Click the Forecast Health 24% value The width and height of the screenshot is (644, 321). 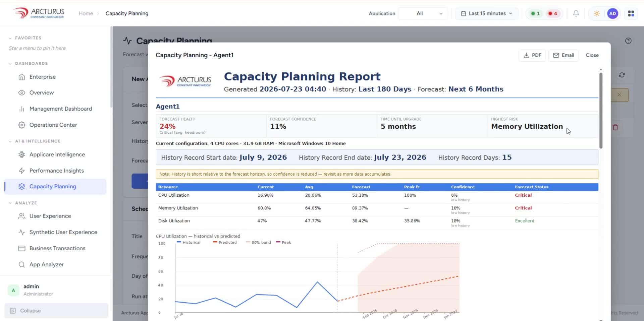[x=167, y=126]
